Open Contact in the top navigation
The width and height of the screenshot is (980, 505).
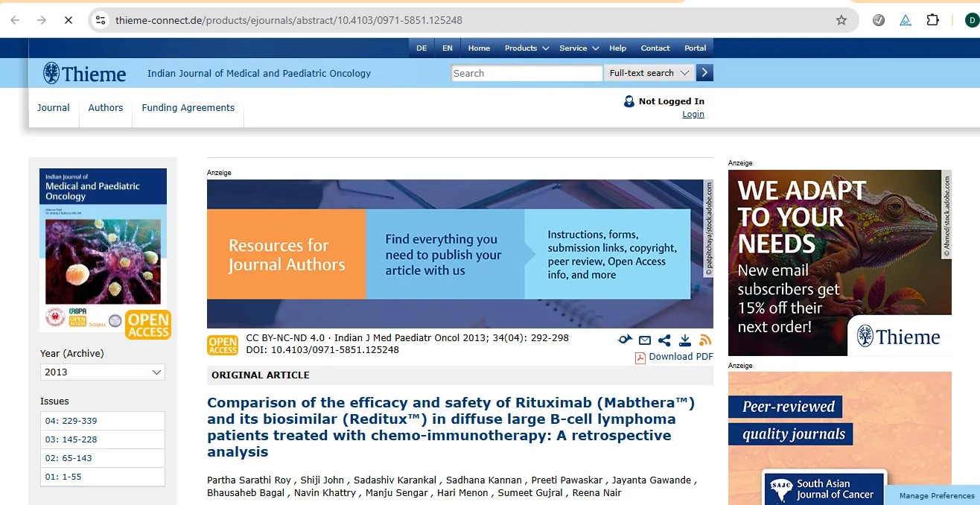click(655, 48)
